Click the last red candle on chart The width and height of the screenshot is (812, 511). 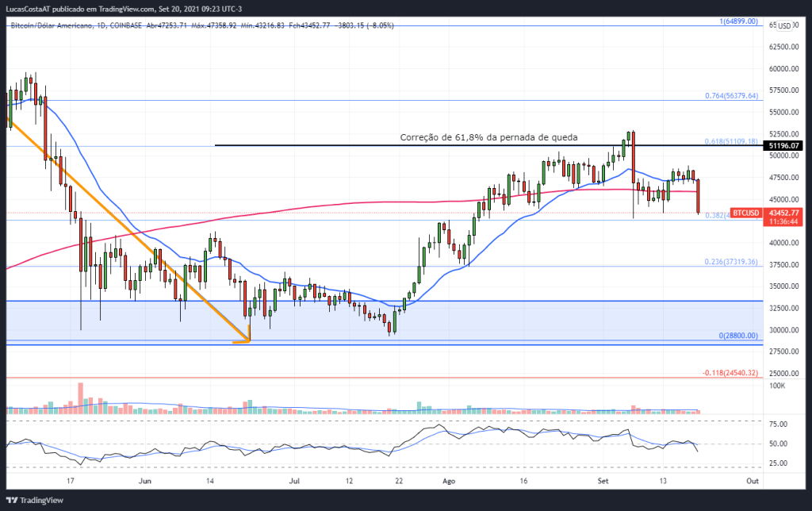pos(698,196)
